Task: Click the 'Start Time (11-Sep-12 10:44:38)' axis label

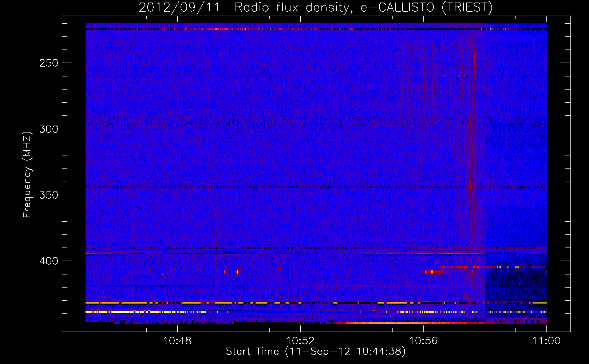Action: (x=316, y=352)
